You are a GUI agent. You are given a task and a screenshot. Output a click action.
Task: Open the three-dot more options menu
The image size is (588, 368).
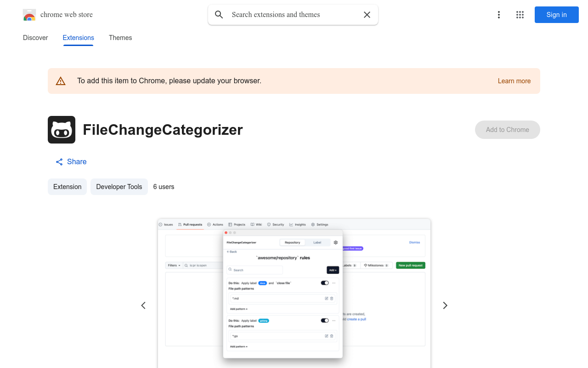tap(499, 15)
